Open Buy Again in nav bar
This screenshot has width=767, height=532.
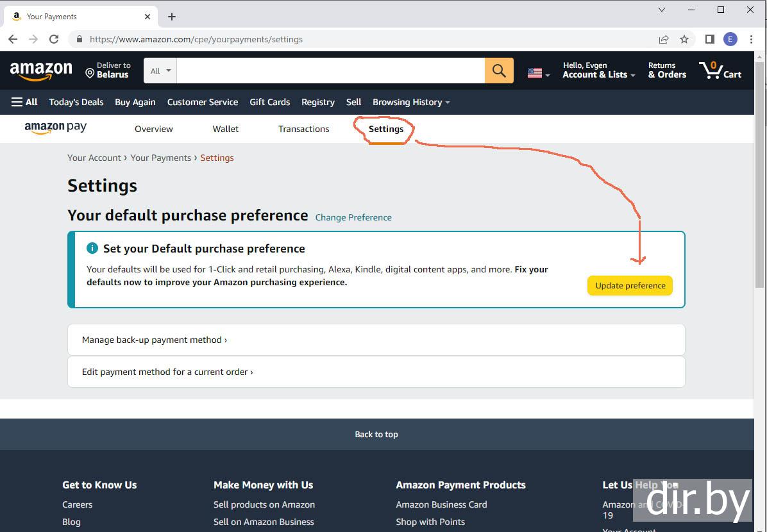click(x=135, y=102)
